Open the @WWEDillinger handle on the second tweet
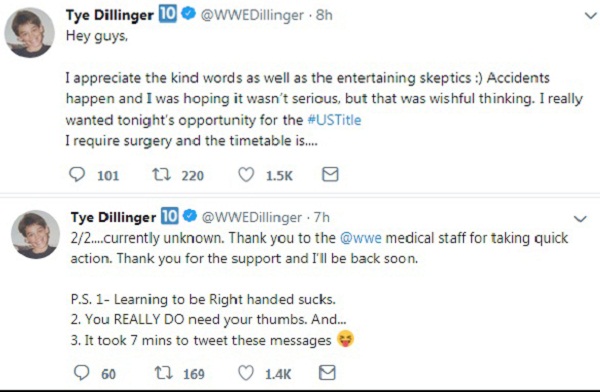The image size is (600, 392). (252, 217)
